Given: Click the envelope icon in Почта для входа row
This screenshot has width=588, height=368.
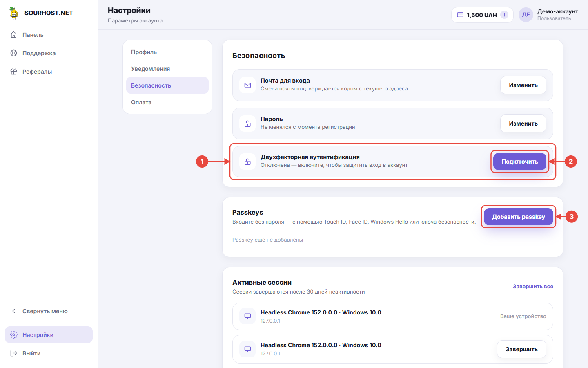Looking at the screenshot, I should (247, 85).
